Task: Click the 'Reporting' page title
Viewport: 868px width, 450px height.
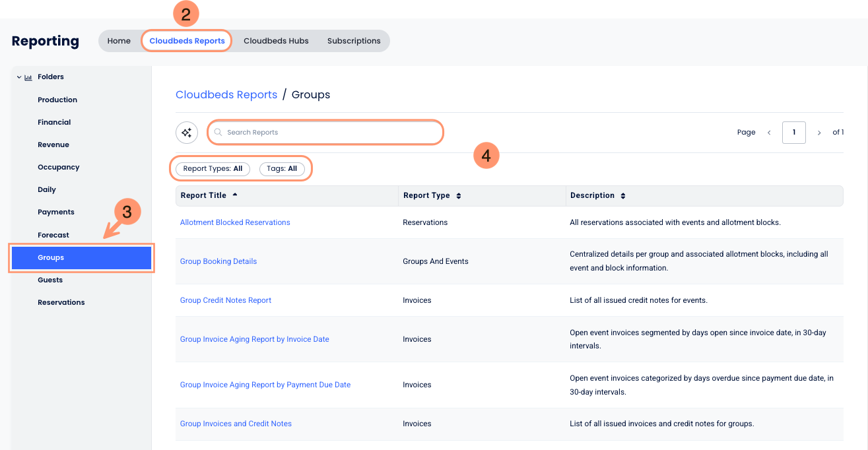Action: (46, 41)
